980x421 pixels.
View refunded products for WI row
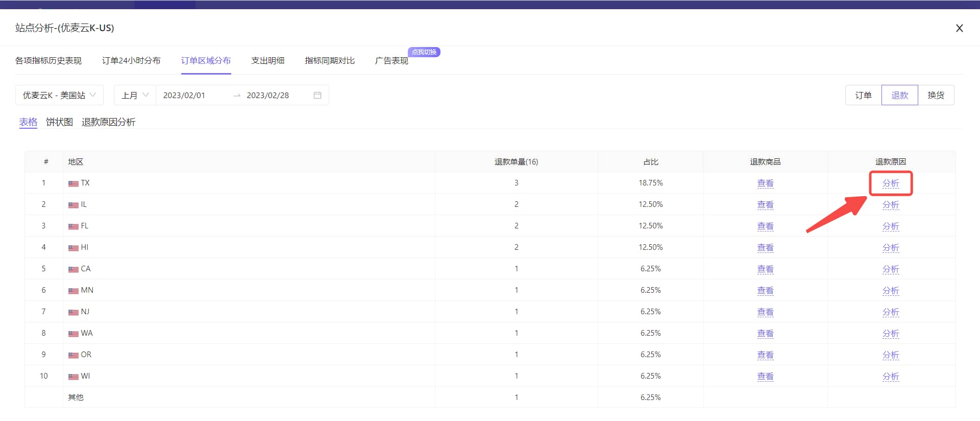pyautogui.click(x=765, y=376)
